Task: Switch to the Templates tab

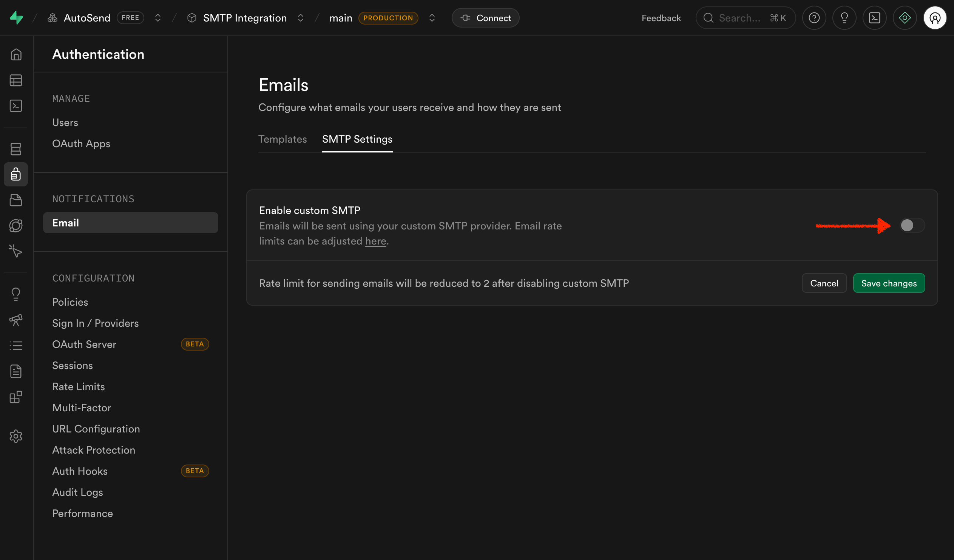Action: coord(282,139)
